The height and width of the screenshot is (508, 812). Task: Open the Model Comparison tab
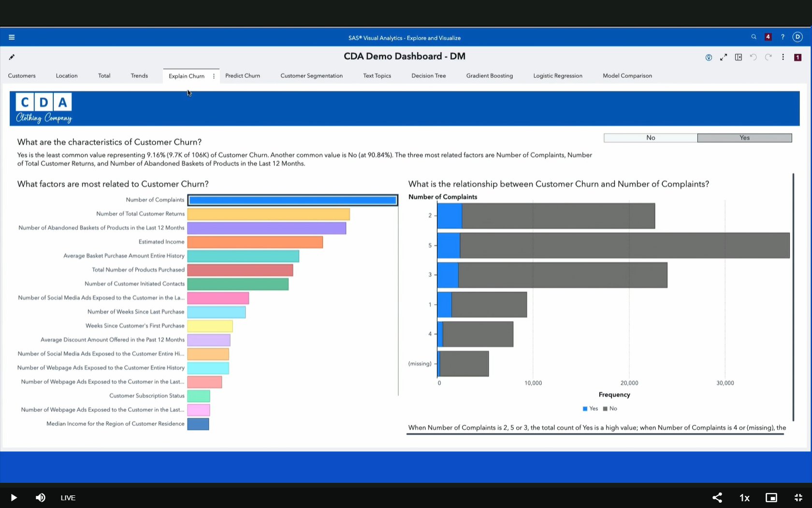coord(627,76)
